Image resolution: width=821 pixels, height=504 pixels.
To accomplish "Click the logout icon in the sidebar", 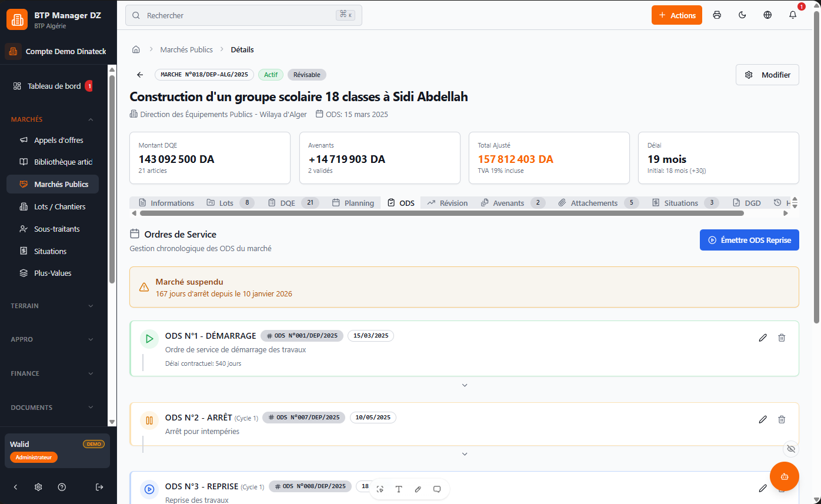I will 99,487.
